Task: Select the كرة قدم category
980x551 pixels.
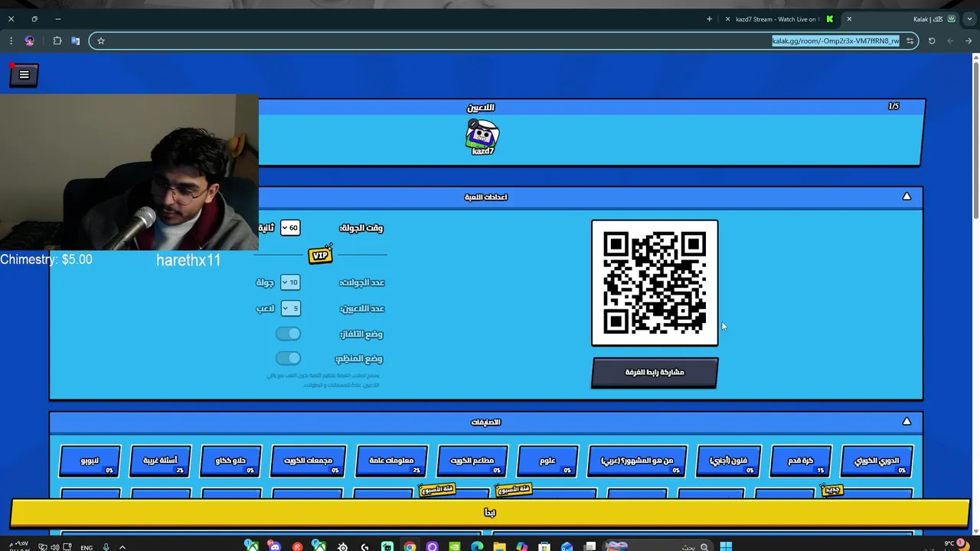Action: (x=800, y=461)
